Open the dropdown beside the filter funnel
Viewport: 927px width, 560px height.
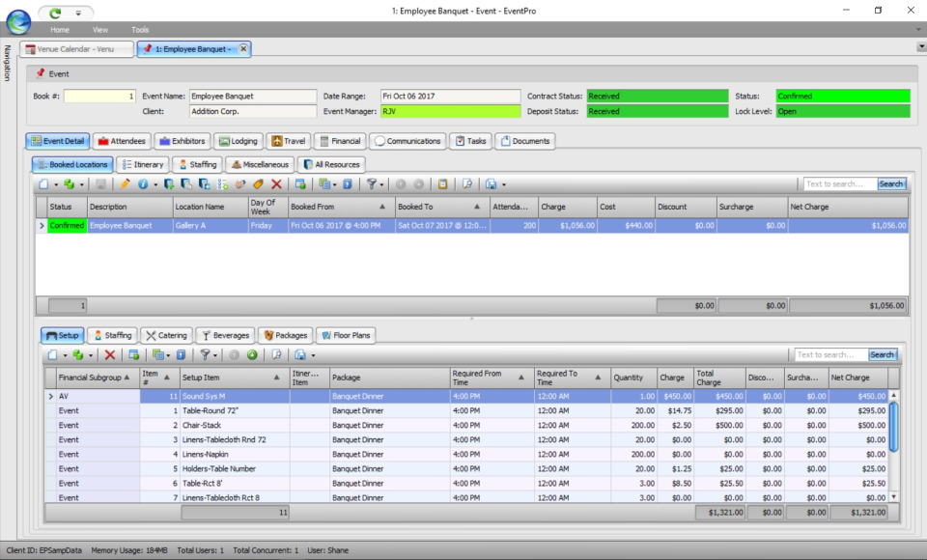tap(213, 352)
